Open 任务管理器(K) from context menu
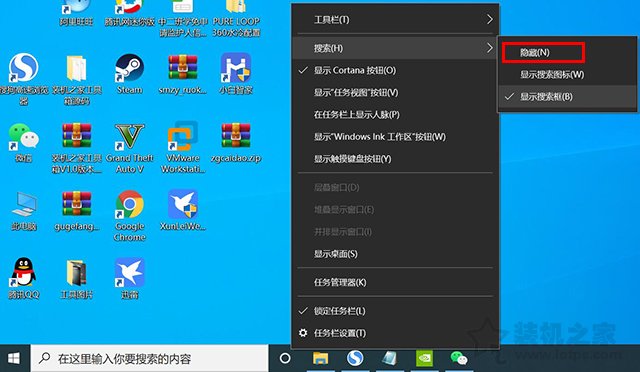This screenshot has height=372, width=640. pyautogui.click(x=395, y=282)
